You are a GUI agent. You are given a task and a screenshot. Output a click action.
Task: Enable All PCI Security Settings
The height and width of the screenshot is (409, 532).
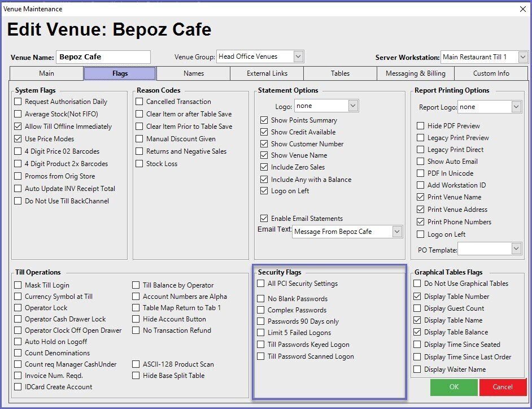point(261,284)
